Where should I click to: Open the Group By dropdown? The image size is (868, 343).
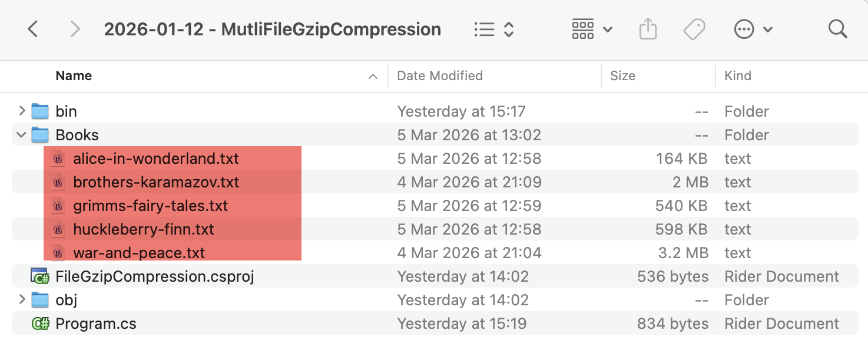(592, 29)
